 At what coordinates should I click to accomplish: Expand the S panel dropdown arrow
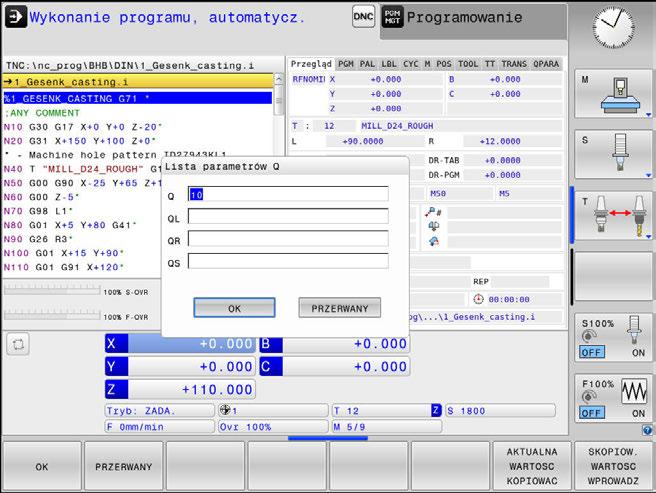tap(648, 175)
